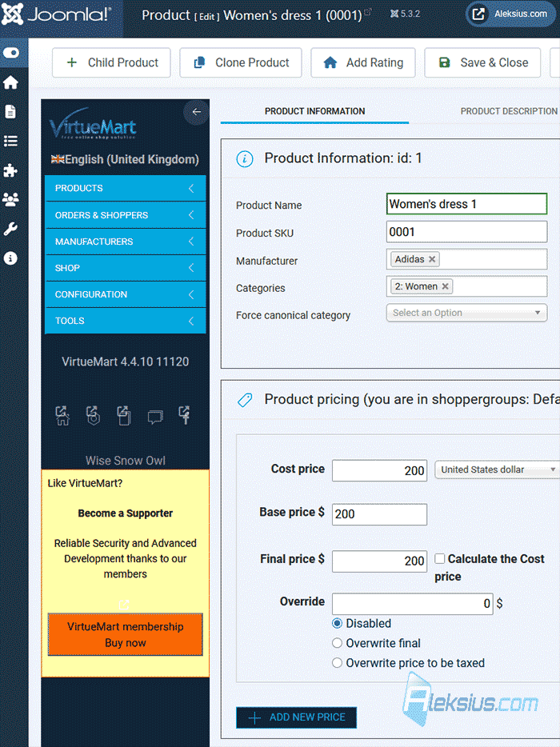The image size is (560, 747).
Task: Open Aleksius.com site link
Action: point(510,14)
